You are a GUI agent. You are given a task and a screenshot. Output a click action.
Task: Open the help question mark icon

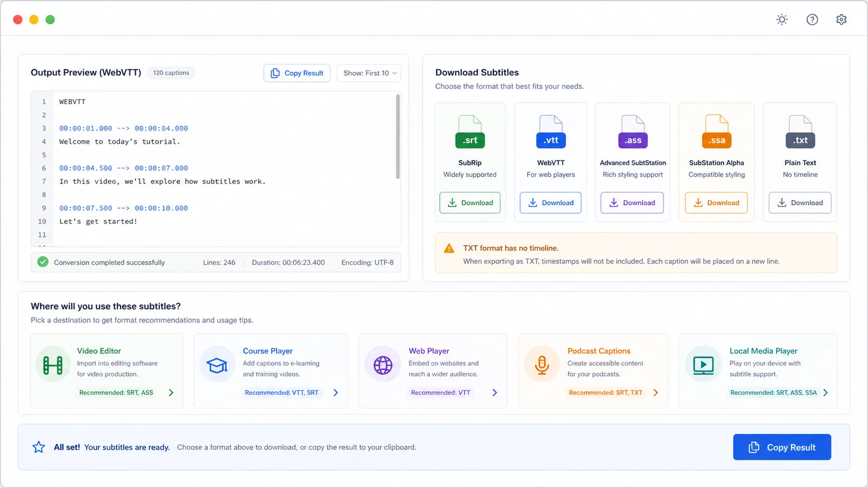click(x=812, y=20)
